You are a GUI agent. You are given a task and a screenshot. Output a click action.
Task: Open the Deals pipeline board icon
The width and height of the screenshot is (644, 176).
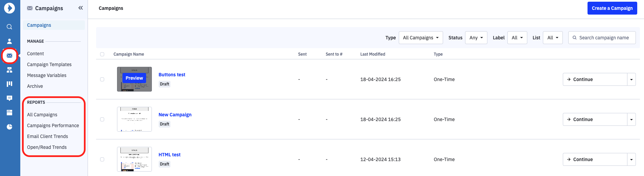[9, 84]
